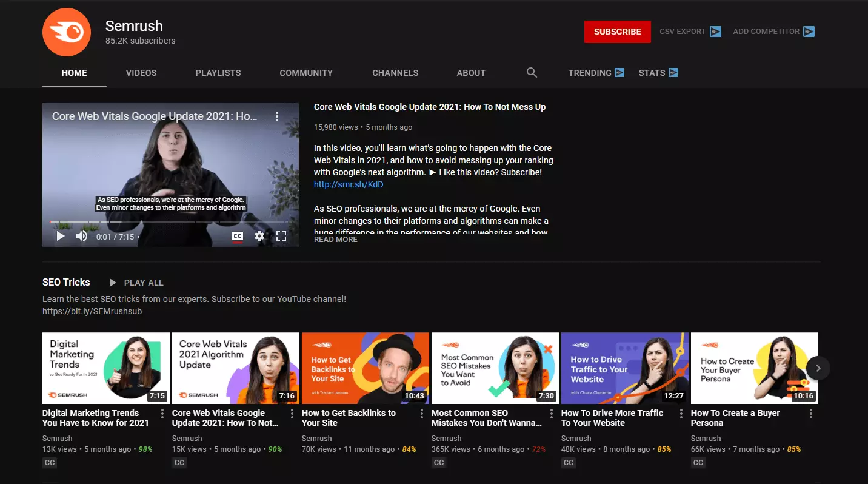Switch to the VIDEOS tab
This screenshot has height=484, width=868.
click(141, 73)
